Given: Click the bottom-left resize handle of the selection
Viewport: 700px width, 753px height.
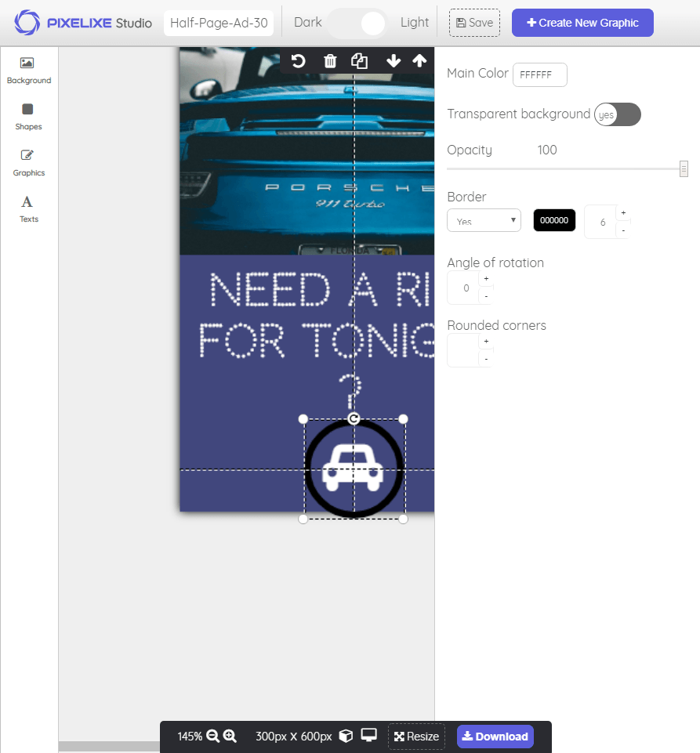Looking at the screenshot, I should [303, 519].
